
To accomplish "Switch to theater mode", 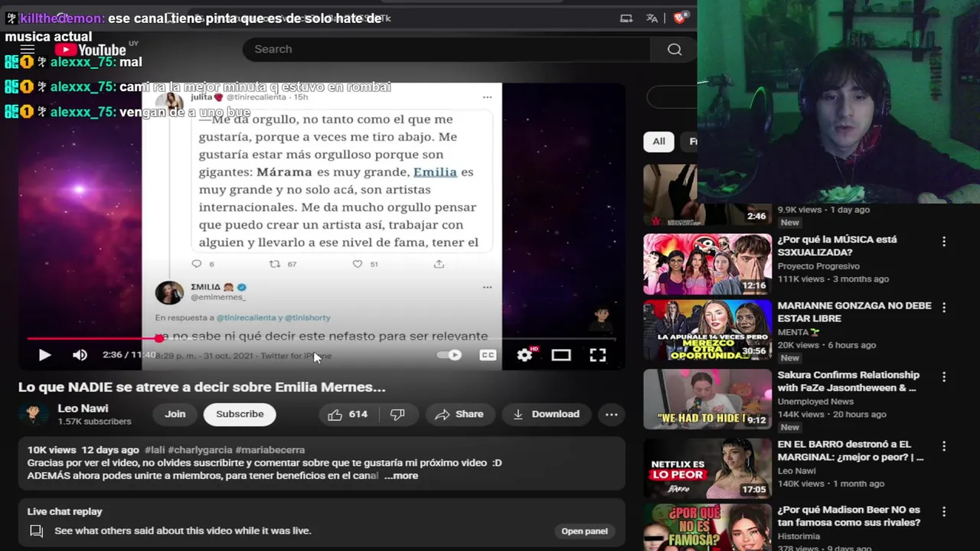I will [x=561, y=355].
